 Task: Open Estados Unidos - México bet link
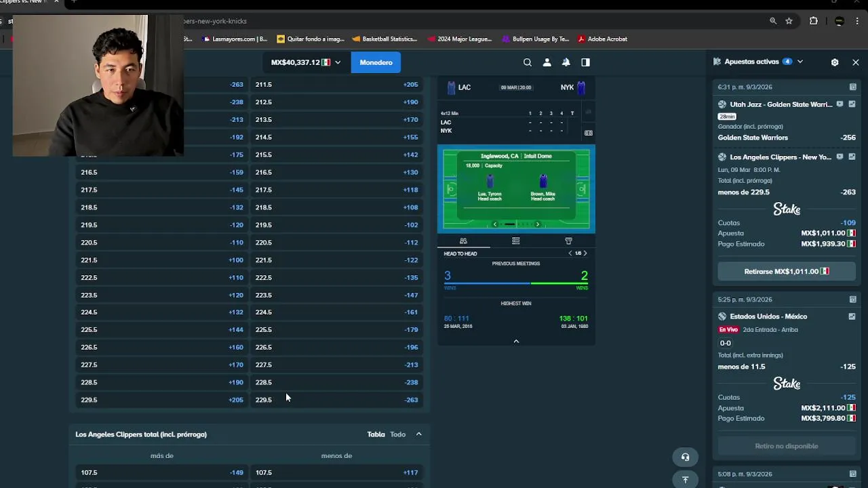768,317
